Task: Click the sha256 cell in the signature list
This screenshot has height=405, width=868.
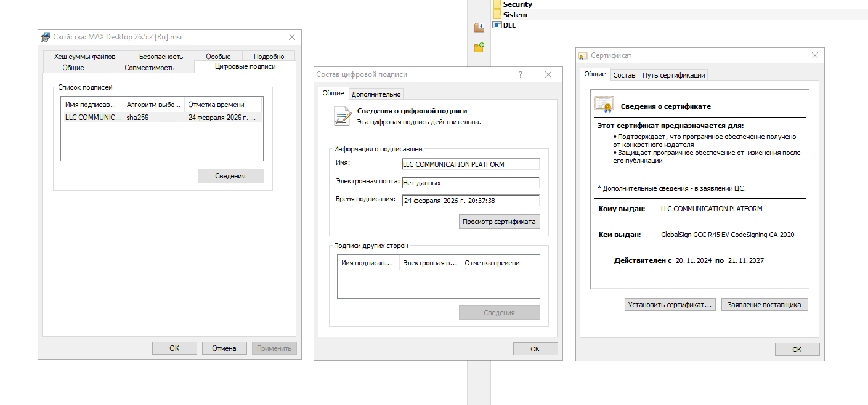Action: tap(137, 117)
